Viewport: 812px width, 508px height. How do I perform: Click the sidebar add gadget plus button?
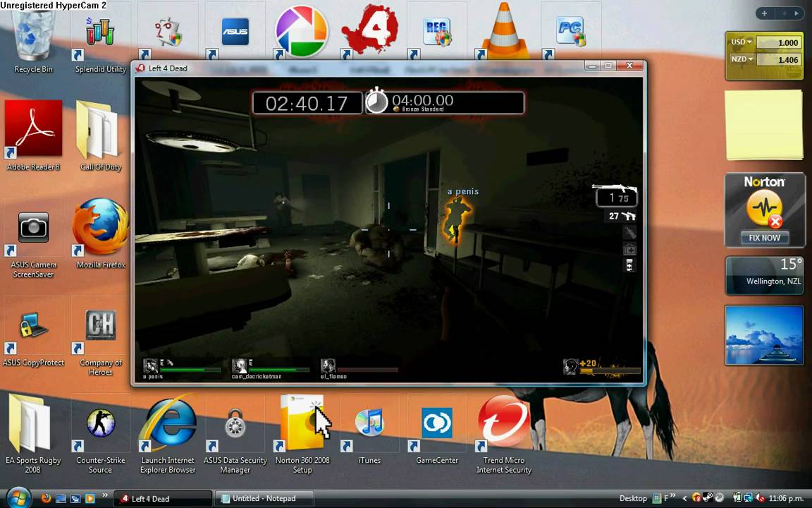click(x=764, y=13)
